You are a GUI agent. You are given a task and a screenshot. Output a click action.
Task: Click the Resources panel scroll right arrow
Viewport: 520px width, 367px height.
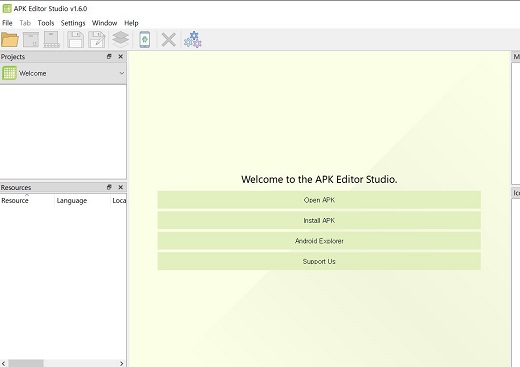pyautogui.click(x=121, y=363)
